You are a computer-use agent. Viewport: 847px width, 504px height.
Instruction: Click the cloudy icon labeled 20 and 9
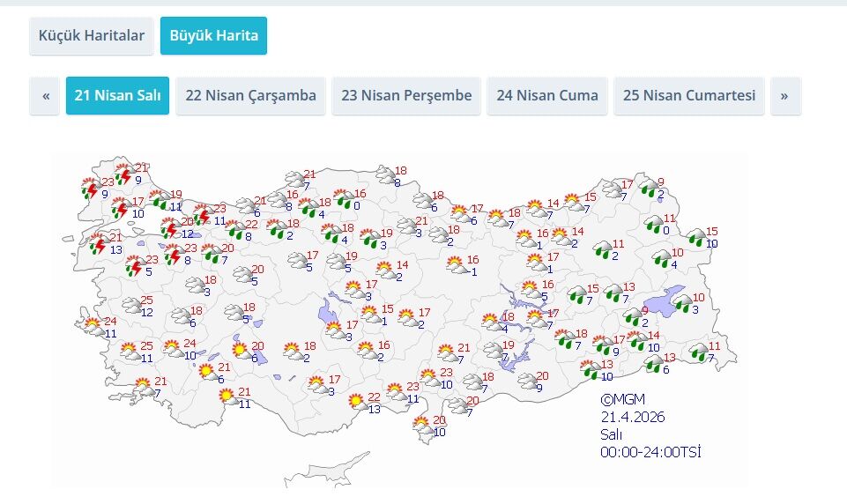(526, 382)
